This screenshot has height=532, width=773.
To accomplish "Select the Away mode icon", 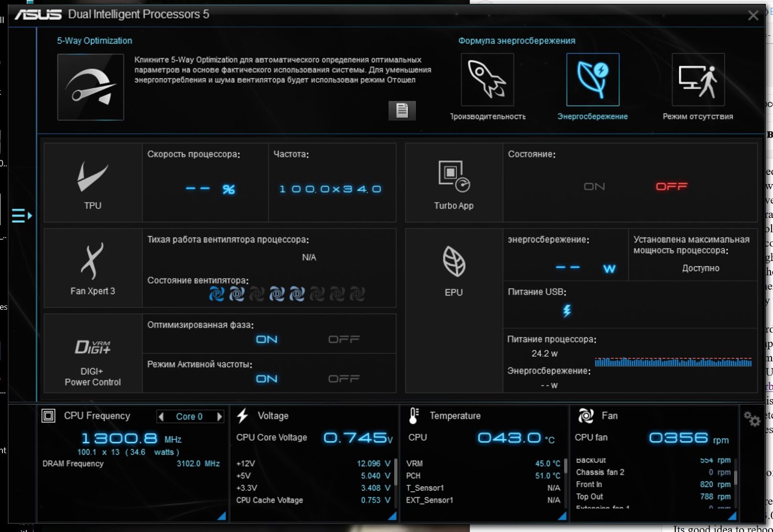I will (x=698, y=80).
